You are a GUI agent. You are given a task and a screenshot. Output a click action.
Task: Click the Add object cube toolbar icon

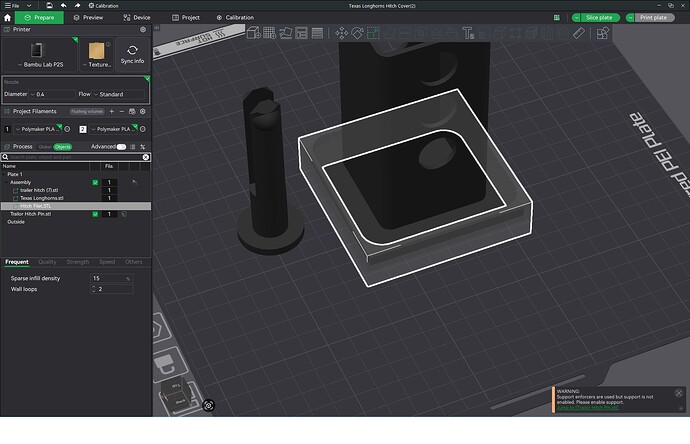(x=253, y=33)
